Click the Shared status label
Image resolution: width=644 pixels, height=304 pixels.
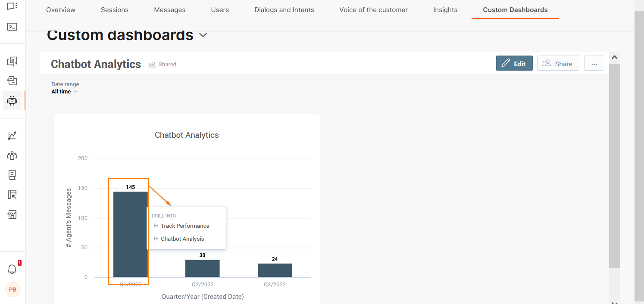point(167,65)
